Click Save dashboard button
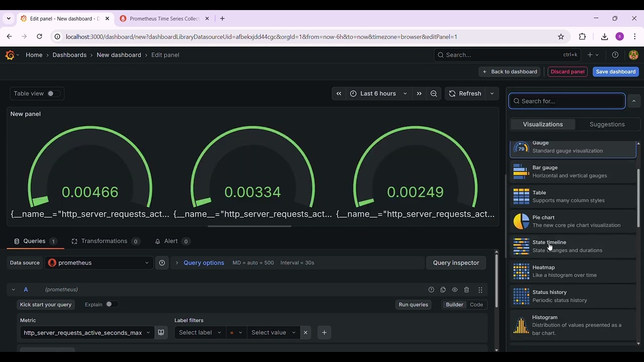Image resolution: width=644 pixels, height=362 pixels. tap(616, 71)
